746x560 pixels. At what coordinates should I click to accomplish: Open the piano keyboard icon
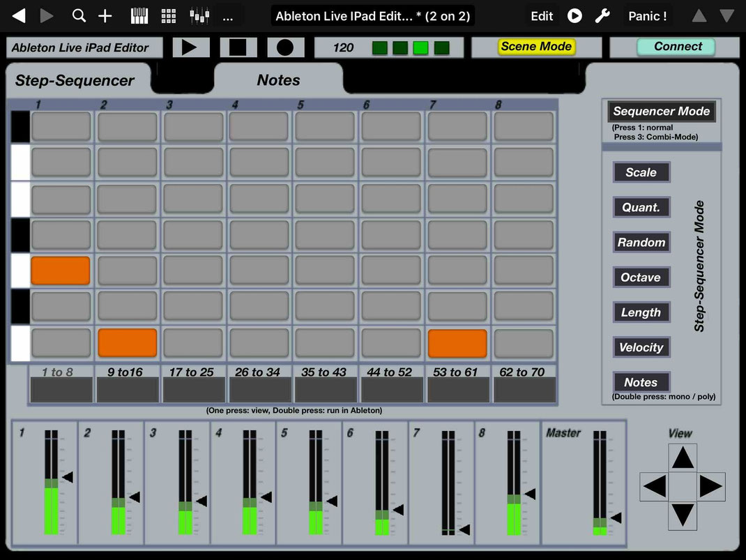(x=139, y=16)
